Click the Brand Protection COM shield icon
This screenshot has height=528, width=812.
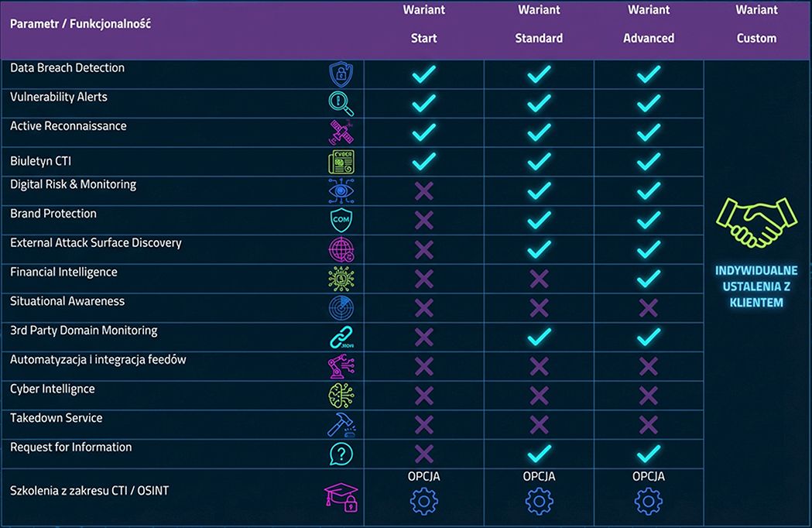tap(341, 220)
